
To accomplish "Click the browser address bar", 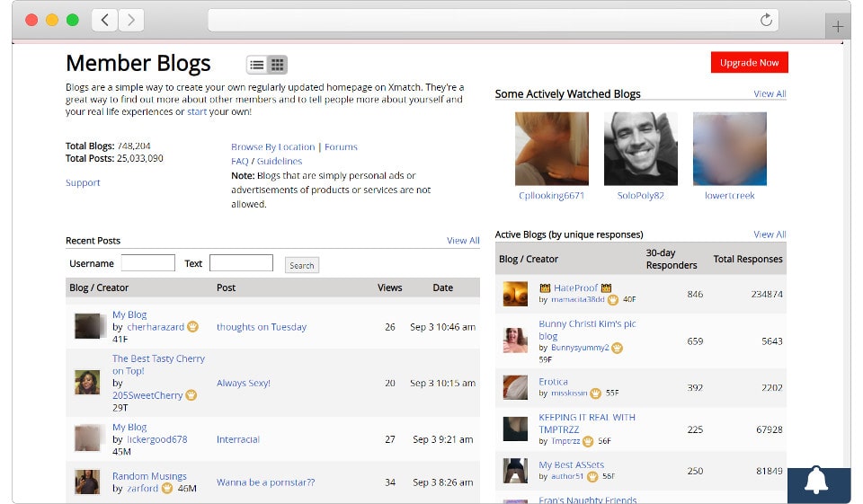I will (x=485, y=20).
